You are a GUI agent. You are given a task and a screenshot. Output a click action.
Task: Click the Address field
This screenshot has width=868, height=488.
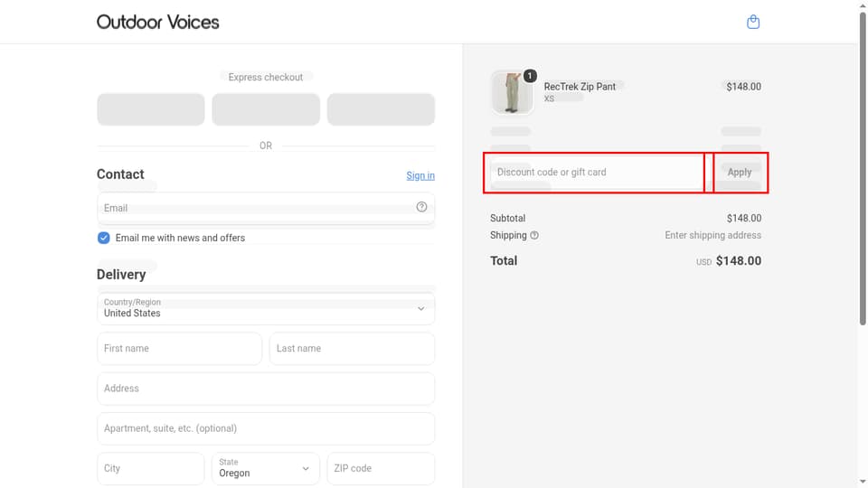266,389
